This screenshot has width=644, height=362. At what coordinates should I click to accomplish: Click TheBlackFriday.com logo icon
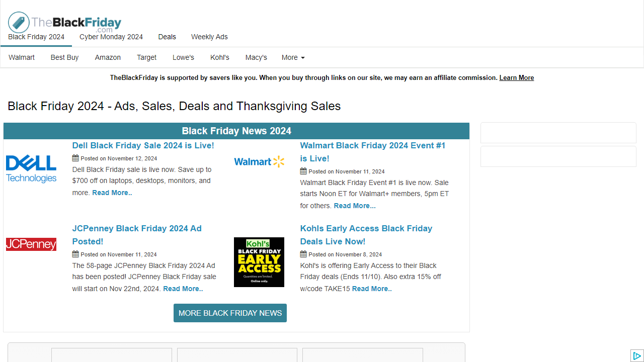click(x=18, y=22)
